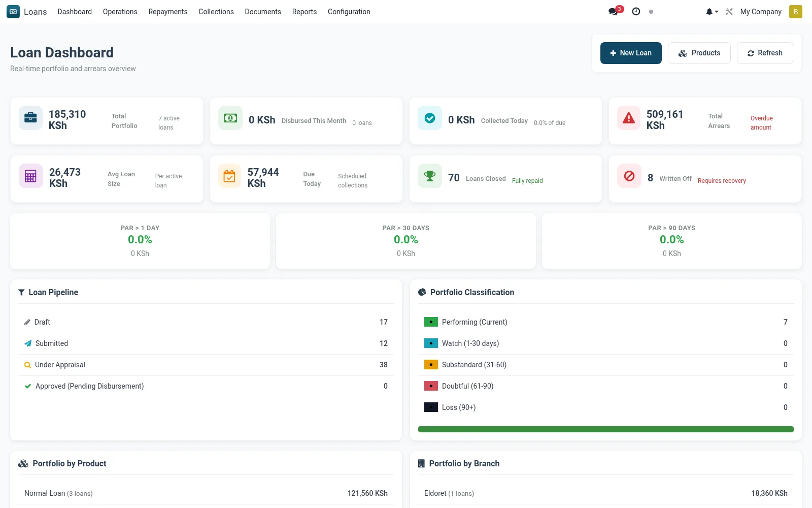The width and height of the screenshot is (812, 508).
Task: Select the Loss (90+) dark swatch
Action: click(431, 407)
